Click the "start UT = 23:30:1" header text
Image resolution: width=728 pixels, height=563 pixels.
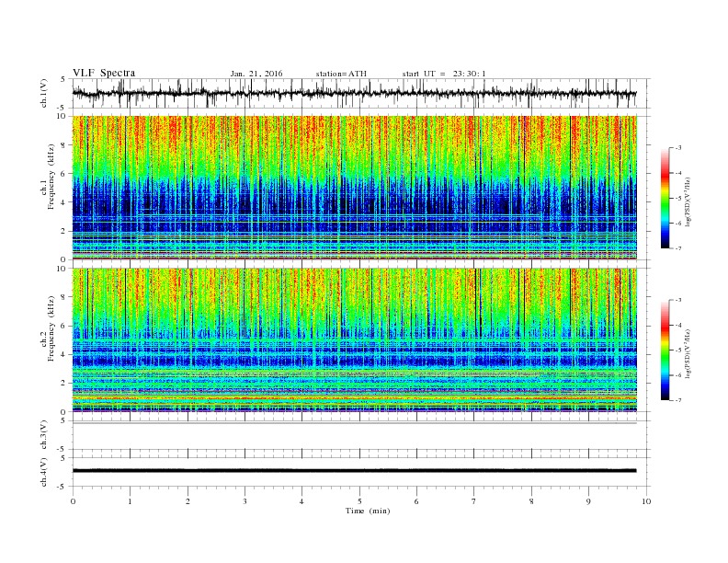coord(444,74)
